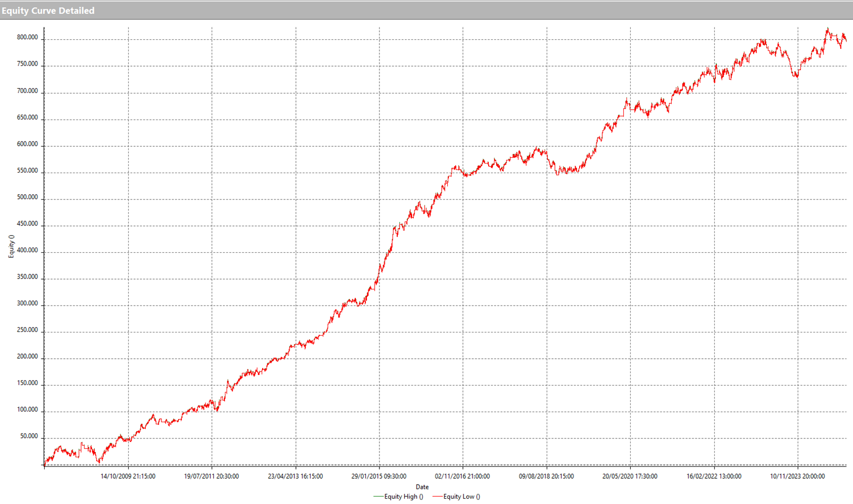Viewport: 853px width, 504px height.
Task: Select the 09/08/2018 20:15:00 date label
Action: [x=546, y=476]
